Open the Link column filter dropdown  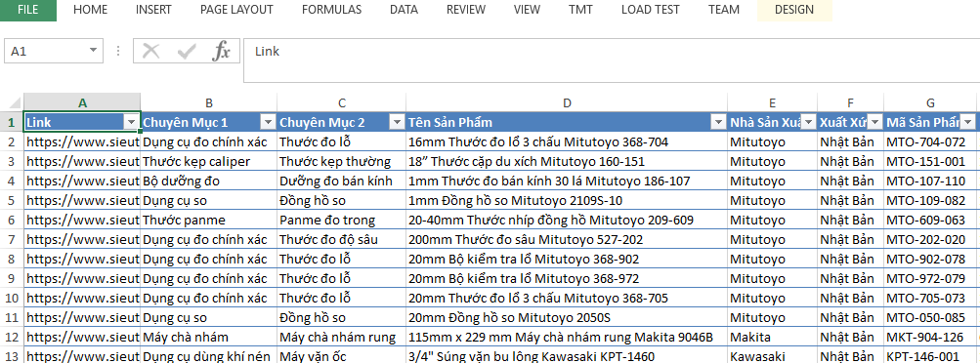(x=131, y=123)
